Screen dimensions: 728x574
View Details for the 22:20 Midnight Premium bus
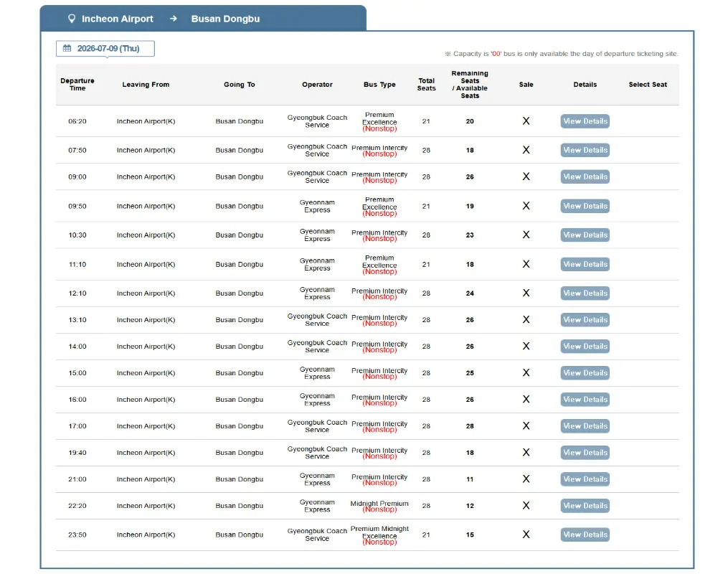(x=585, y=506)
